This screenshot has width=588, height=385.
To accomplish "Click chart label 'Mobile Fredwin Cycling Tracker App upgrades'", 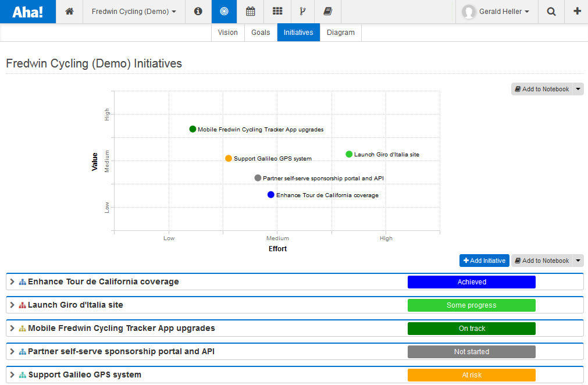I will [x=261, y=129].
